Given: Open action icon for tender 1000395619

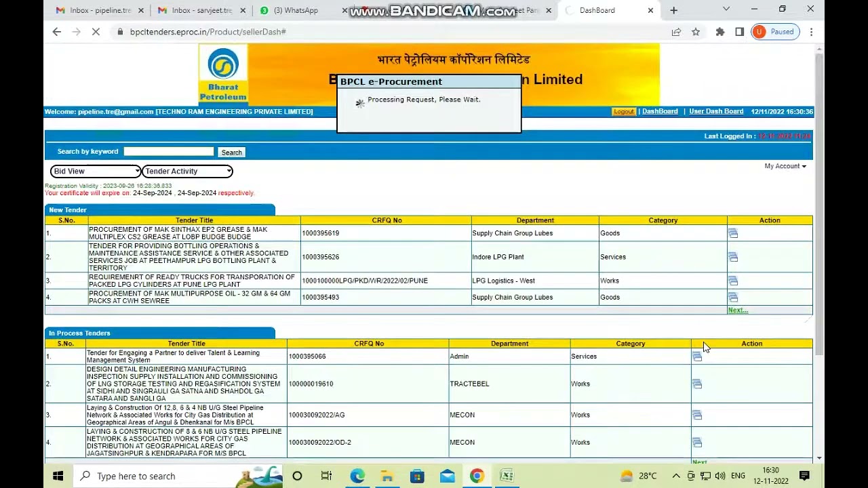Looking at the screenshot, I should 732,233.
